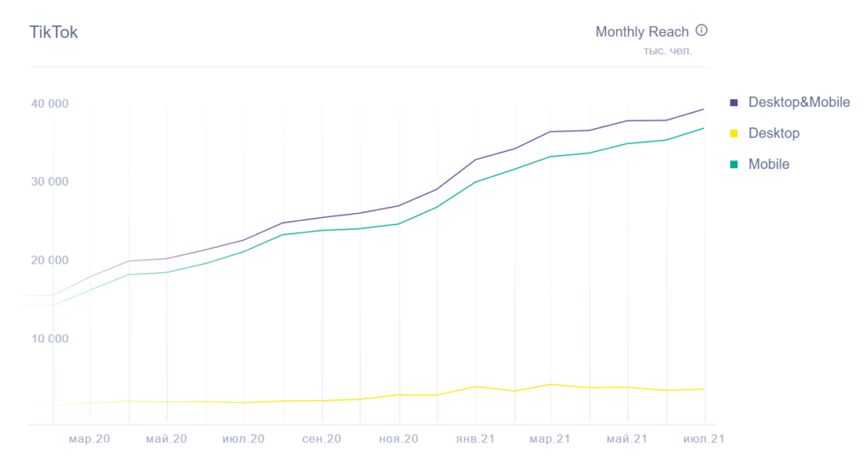Click the Monthly Reach heading
This screenshot has width=868, height=475.
pos(642,32)
